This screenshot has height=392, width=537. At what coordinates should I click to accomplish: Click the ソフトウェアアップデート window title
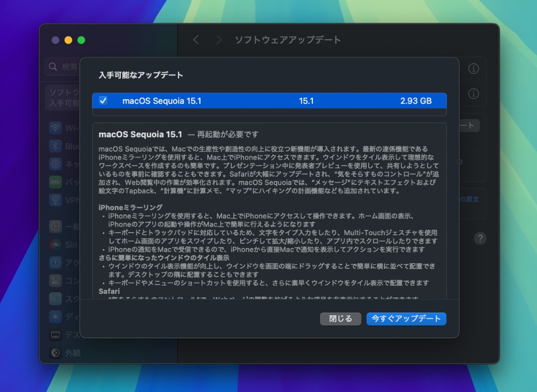(288, 40)
